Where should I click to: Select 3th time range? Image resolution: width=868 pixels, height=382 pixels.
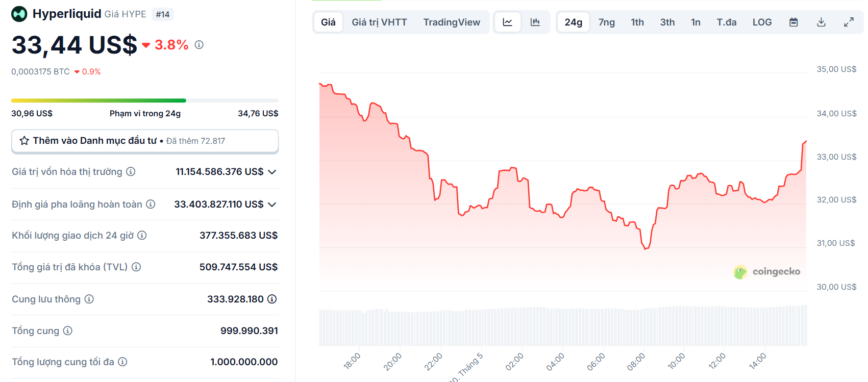[667, 22]
